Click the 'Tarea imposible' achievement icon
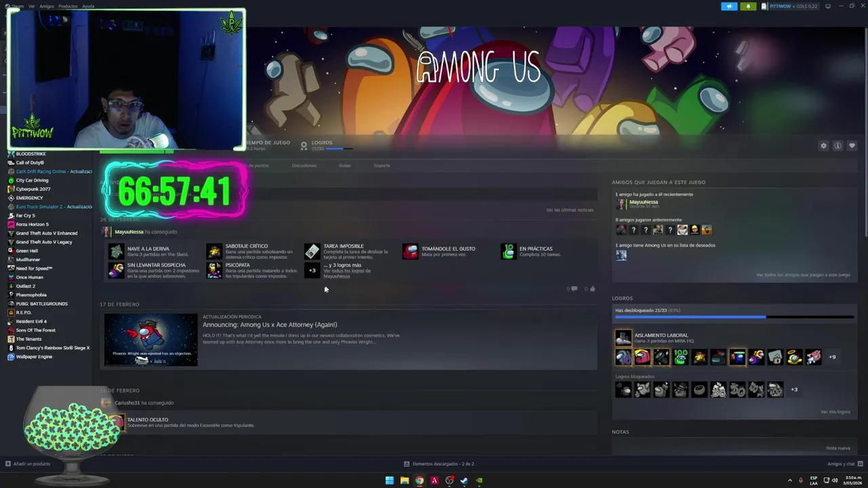 click(x=312, y=251)
